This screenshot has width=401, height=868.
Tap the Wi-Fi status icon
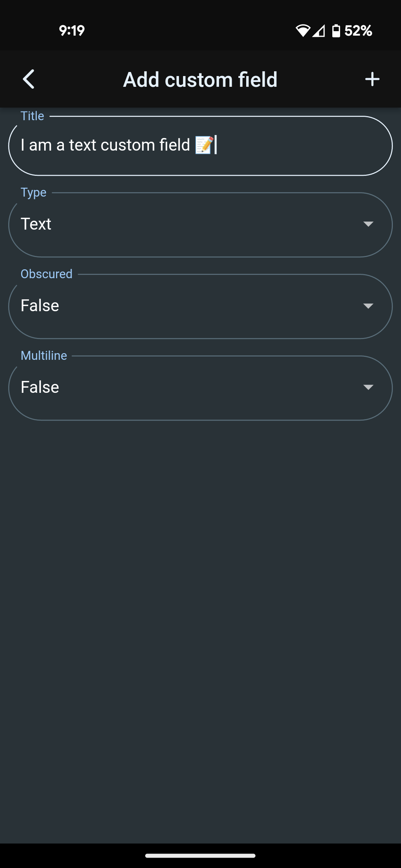point(303,31)
